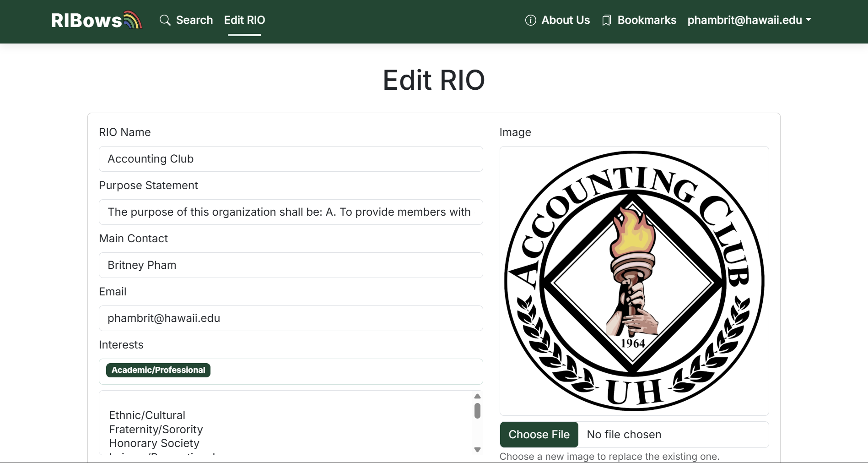Click the Email input field
Image resolution: width=868 pixels, height=463 pixels.
[291, 318]
